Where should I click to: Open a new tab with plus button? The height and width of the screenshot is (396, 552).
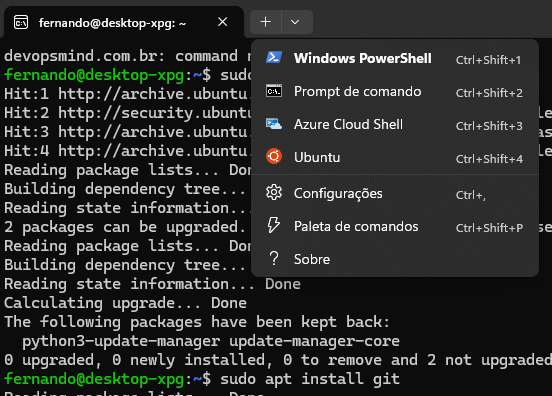(x=266, y=22)
